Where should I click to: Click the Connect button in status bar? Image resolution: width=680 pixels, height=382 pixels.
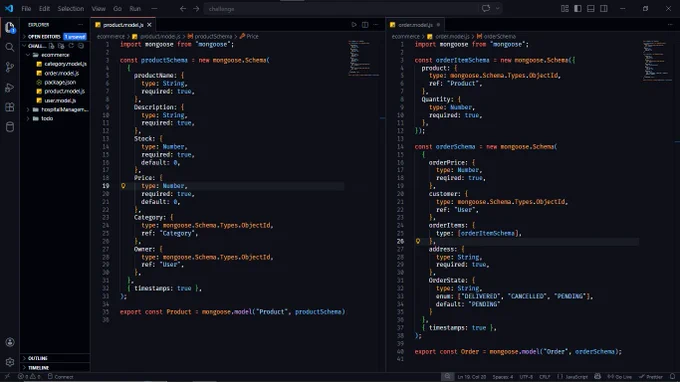click(x=60, y=377)
